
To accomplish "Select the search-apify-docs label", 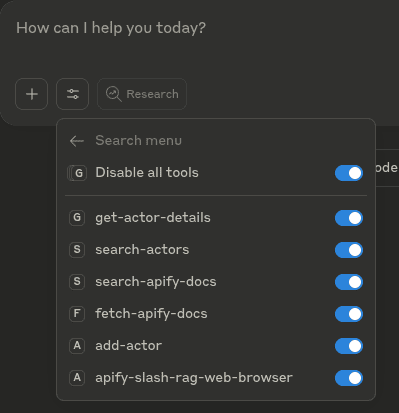I will coord(156,282).
